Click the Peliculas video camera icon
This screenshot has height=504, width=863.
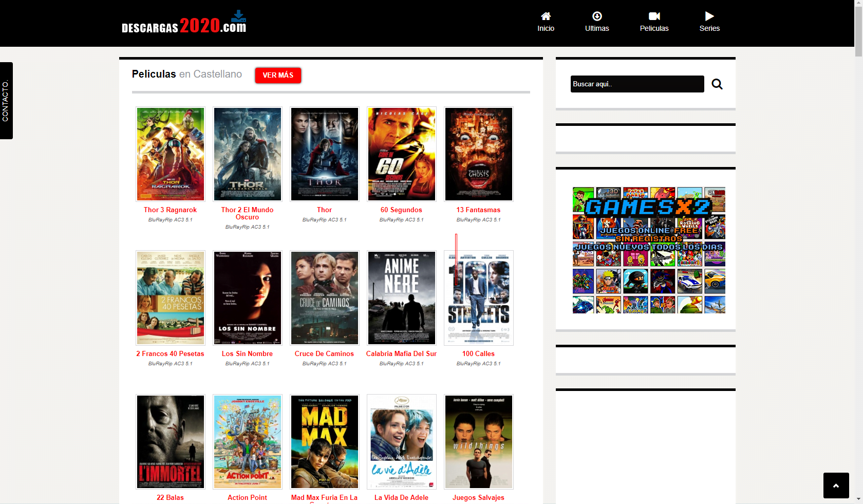pyautogui.click(x=654, y=16)
